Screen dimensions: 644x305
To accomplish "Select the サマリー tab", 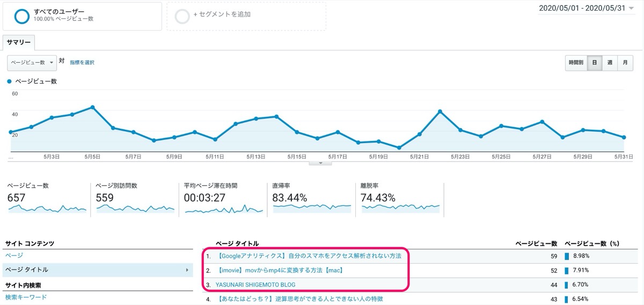I will 19,43.
